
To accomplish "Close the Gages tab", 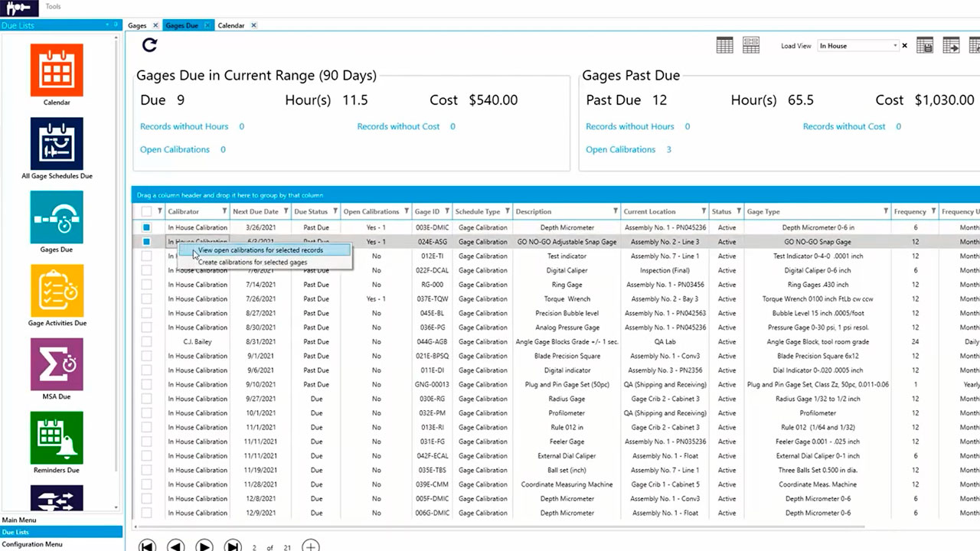I will [x=155, y=25].
